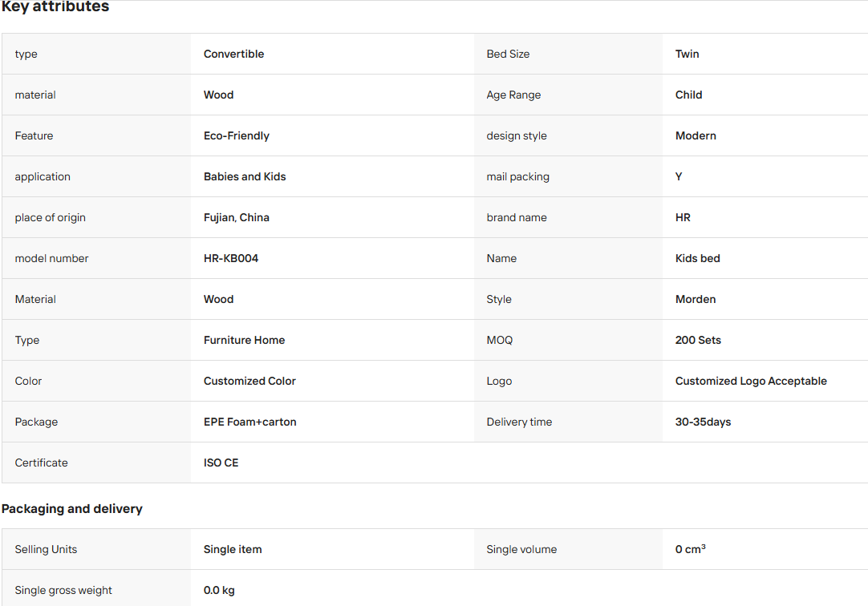Image resolution: width=868 pixels, height=606 pixels.
Task: Click the Twin bed size value
Action: click(687, 54)
